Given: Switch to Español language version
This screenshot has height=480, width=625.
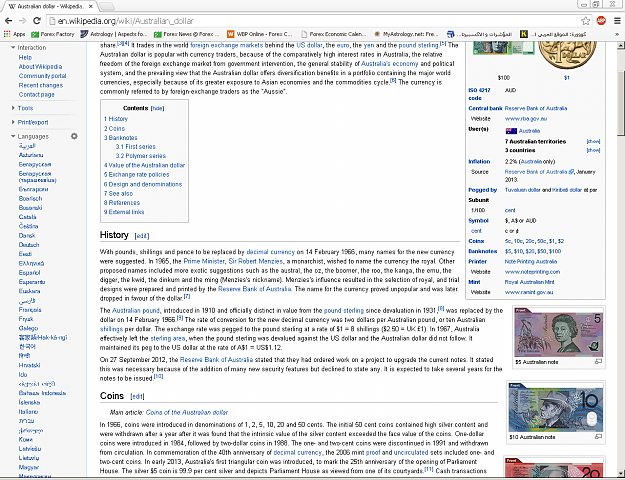Looking at the screenshot, I should 29,273.
